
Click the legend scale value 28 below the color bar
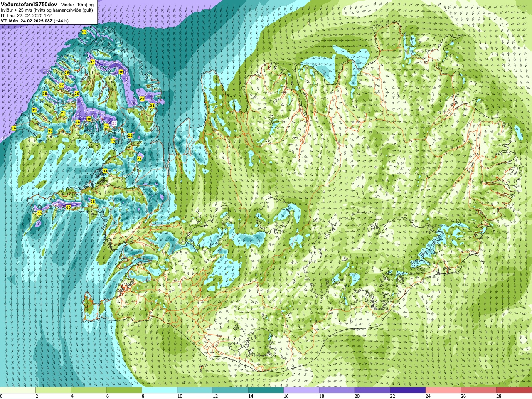[499, 396]
